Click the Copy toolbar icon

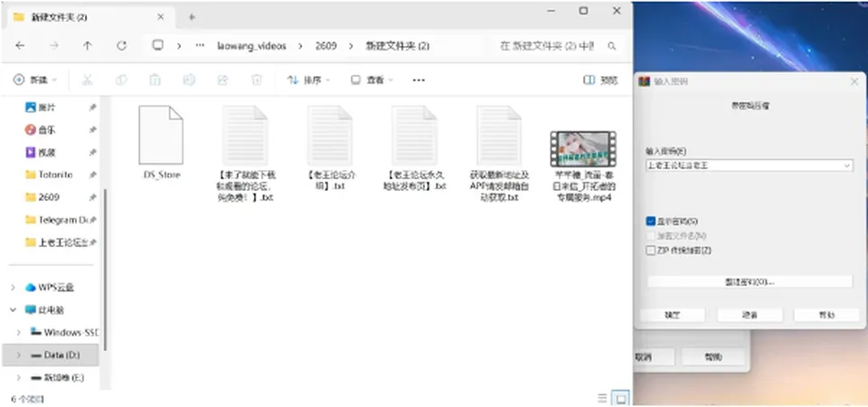121,80
